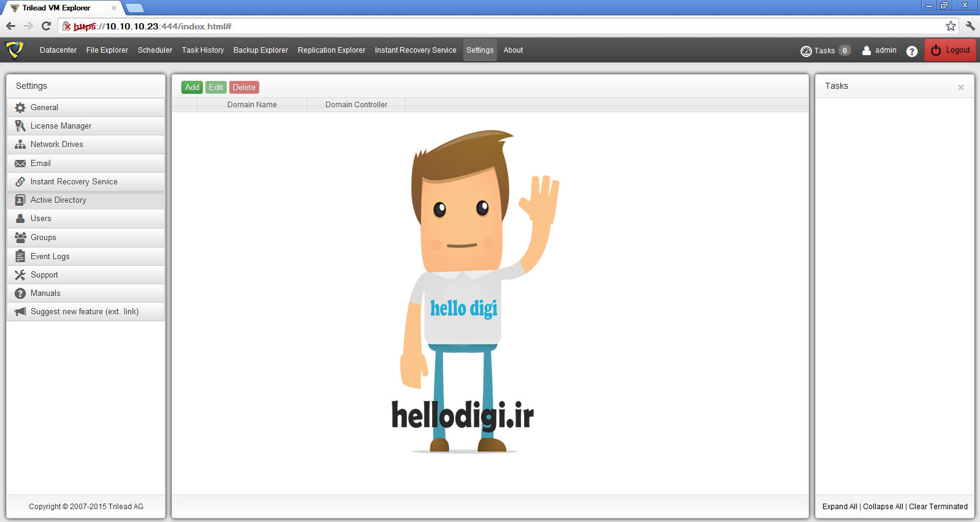This screenshot has width=980, height=522.
Task: Click the Settings panel heading text
Action: [x=31, y=86]
